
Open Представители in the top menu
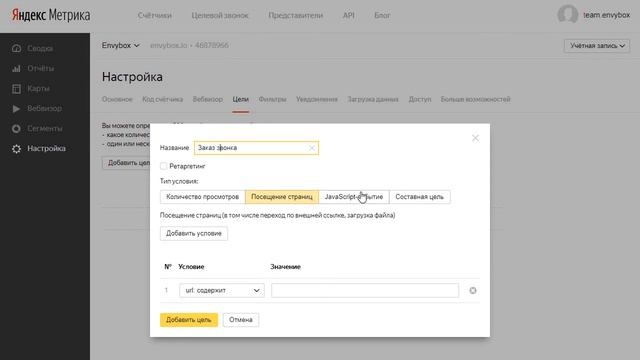[x=296, y=16]
